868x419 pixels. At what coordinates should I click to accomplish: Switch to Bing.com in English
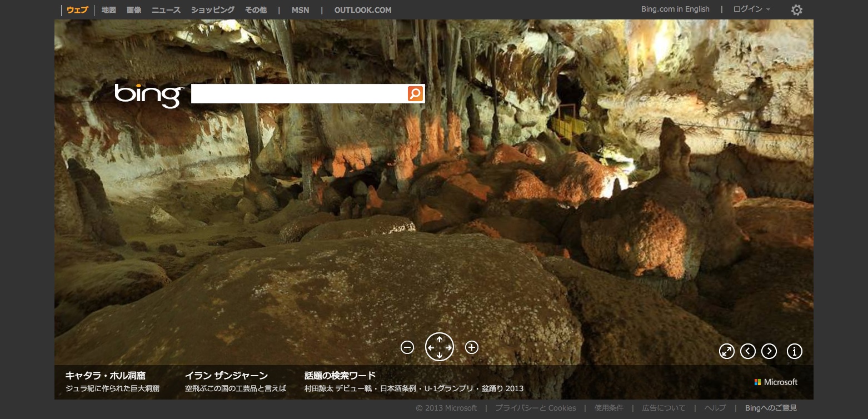[x=675, y=9]
